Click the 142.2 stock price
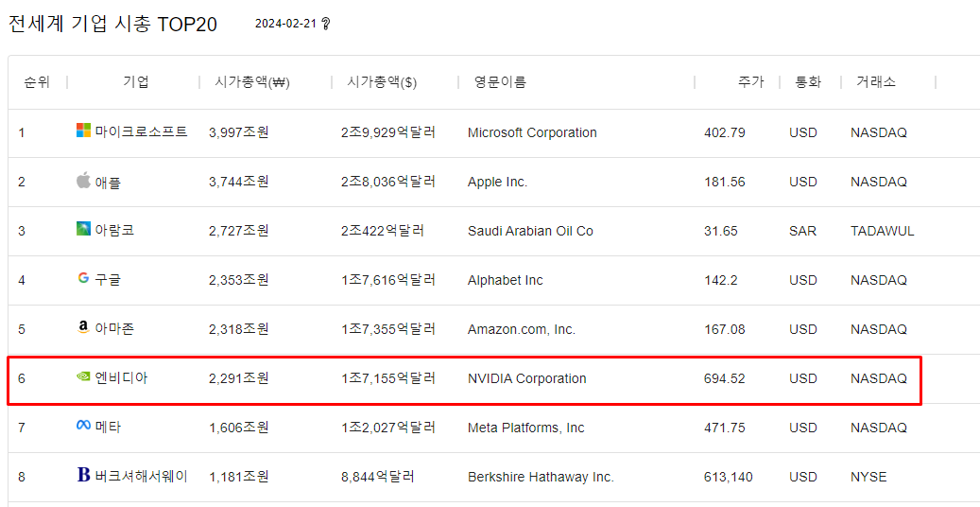The height and width of the screenshot is (507, 980). [x=720, y=280]
